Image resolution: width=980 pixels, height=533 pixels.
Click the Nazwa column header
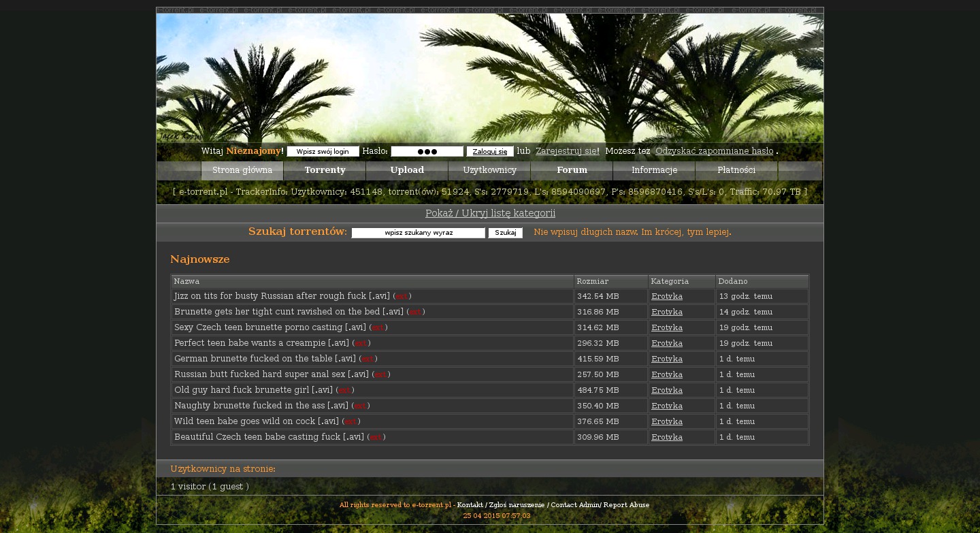pos(187,282)
